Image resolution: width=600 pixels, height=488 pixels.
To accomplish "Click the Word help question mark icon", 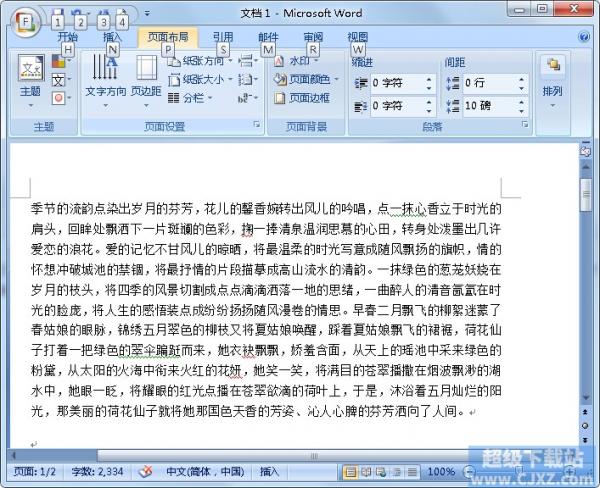I will 584,37.
